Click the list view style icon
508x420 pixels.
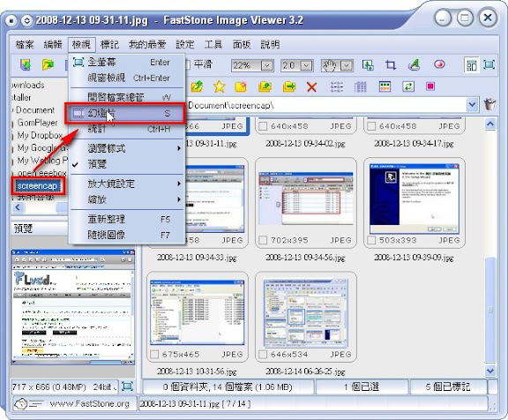[337, 86]
